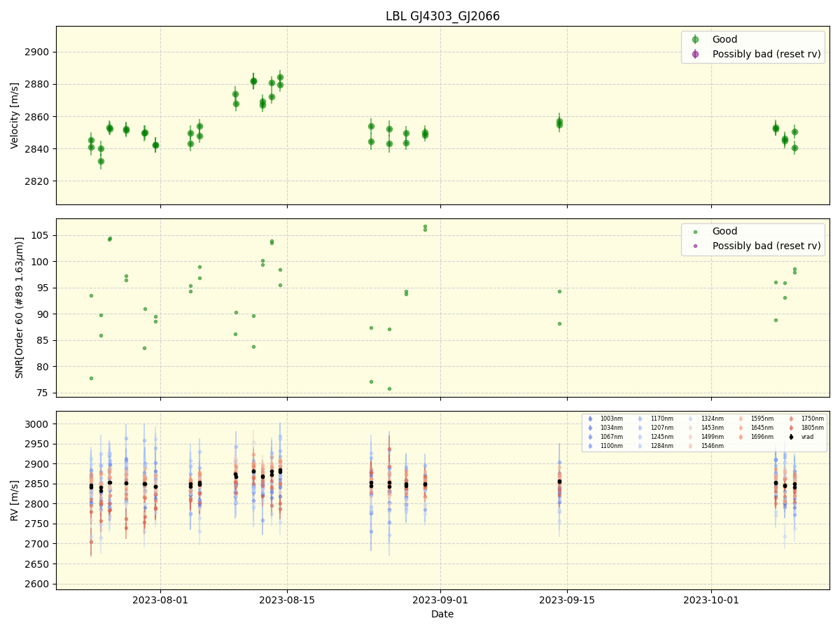Click the 2023-10-01 date tick label

coord(712,600)
